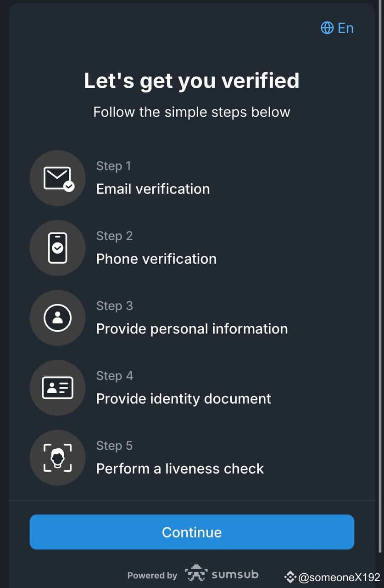384x588 pixels.
Task: Open the language selector labeled En
Action: pos(345,28)
